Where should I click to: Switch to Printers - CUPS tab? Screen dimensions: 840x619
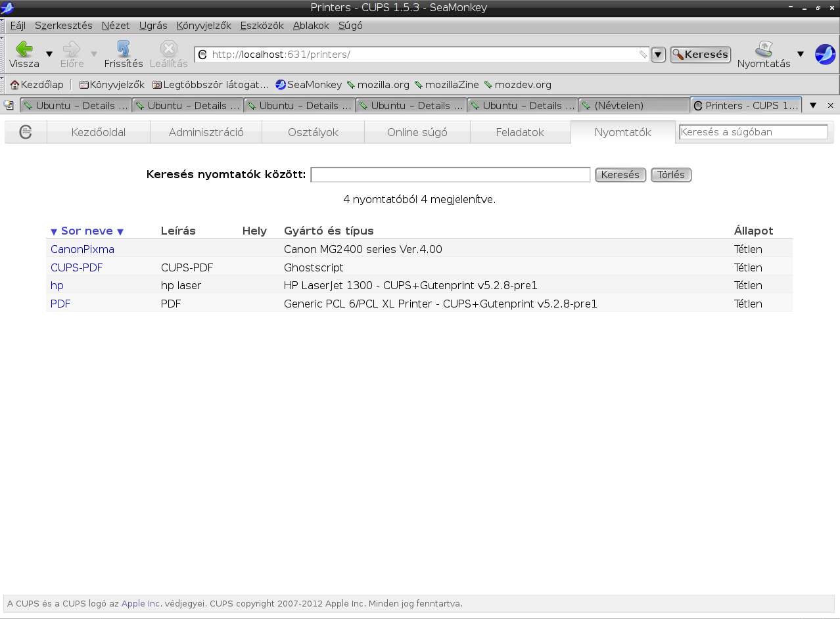point(746,105)
